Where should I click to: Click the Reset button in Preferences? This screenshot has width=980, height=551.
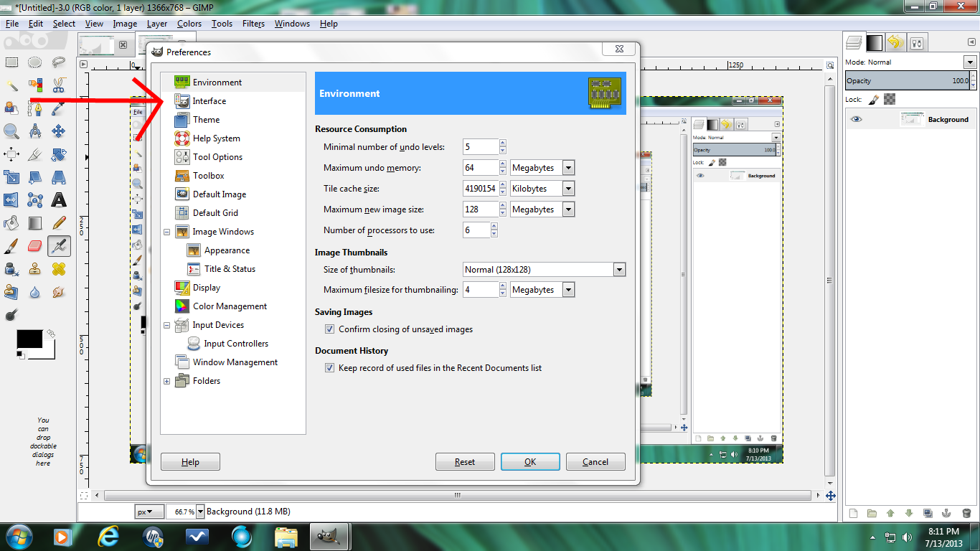pos(465,461)
